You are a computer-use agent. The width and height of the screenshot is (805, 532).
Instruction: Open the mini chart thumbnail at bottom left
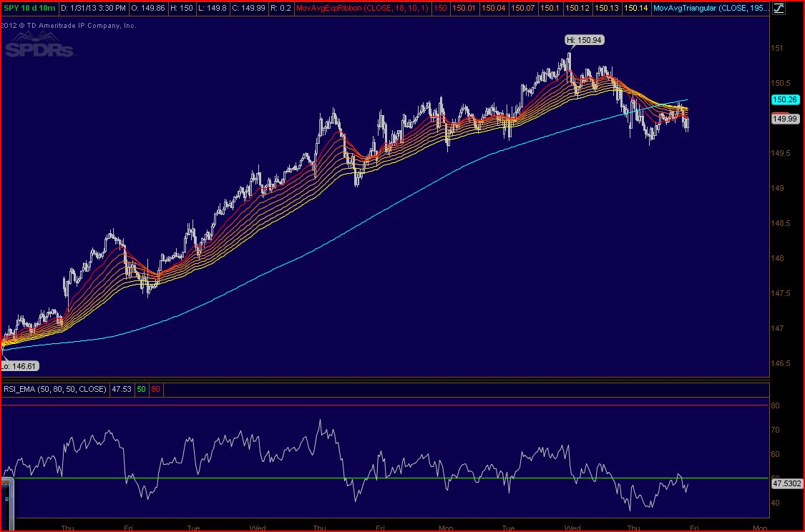[6, 504]
